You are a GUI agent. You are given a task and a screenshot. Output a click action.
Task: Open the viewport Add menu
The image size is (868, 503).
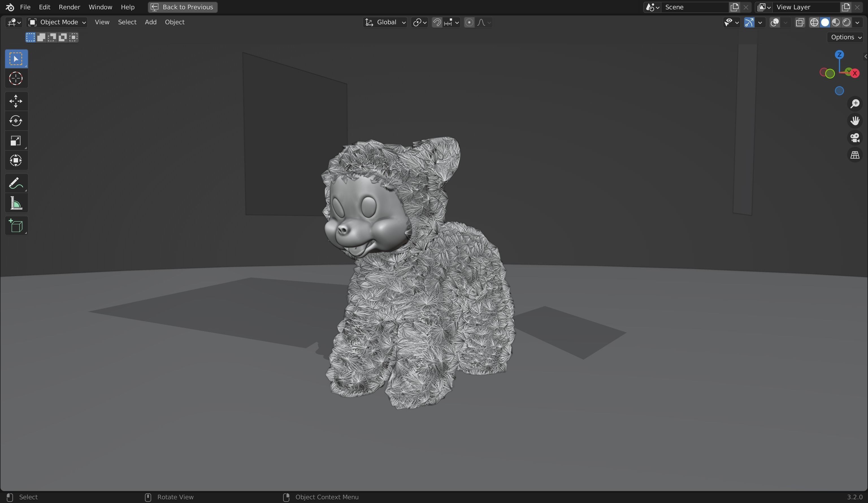(x=151, y=22)
